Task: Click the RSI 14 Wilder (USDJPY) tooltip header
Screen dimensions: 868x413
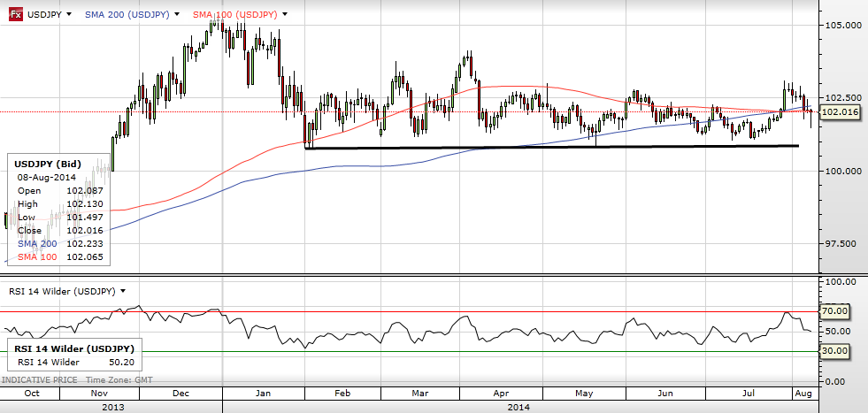Action: [x=74, y=348]
